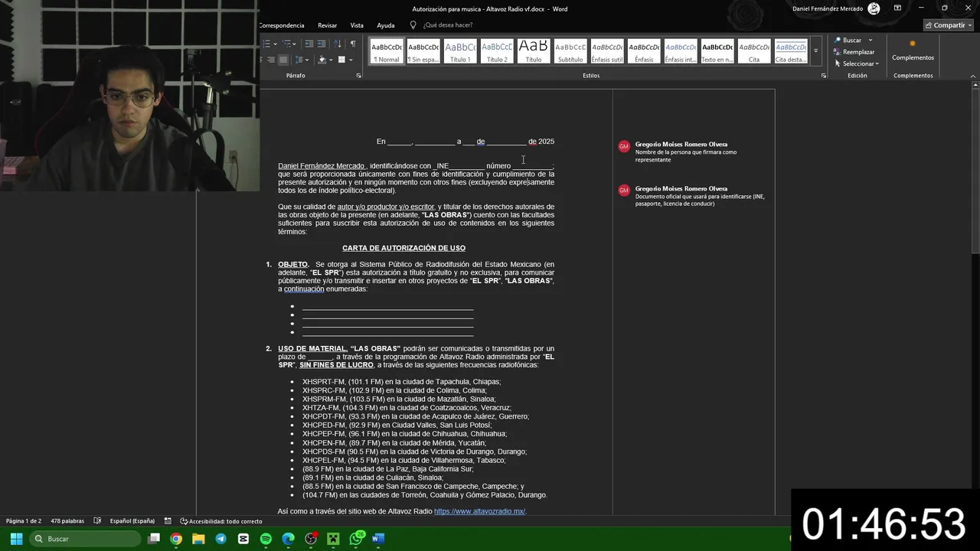Open Complementos add-ins button
This screenshot has width=980, height=551.
pyautogui.click(x=913, y=51)
